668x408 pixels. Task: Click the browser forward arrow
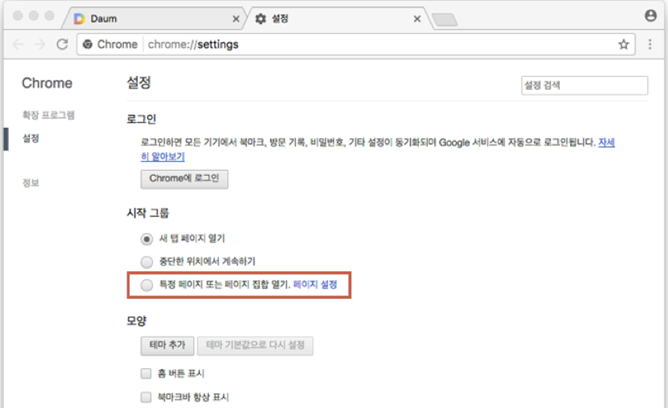[x=40, y=44]
